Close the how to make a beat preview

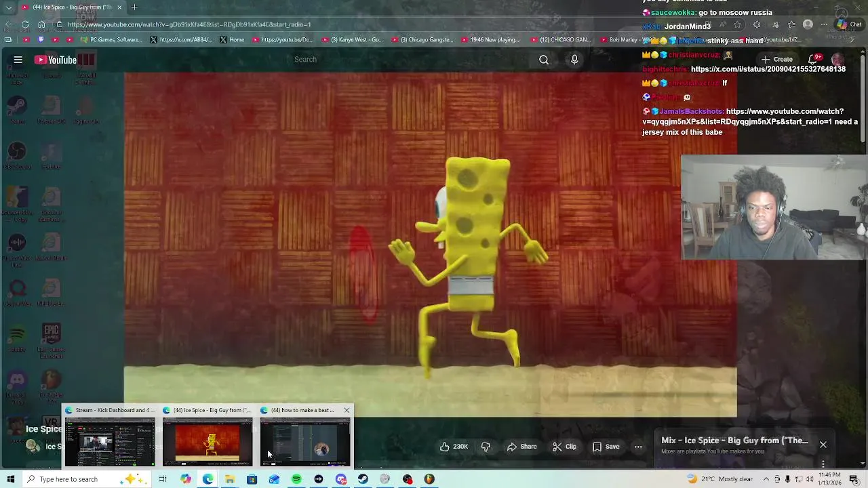pyautogui.click(x=347, y=410)
